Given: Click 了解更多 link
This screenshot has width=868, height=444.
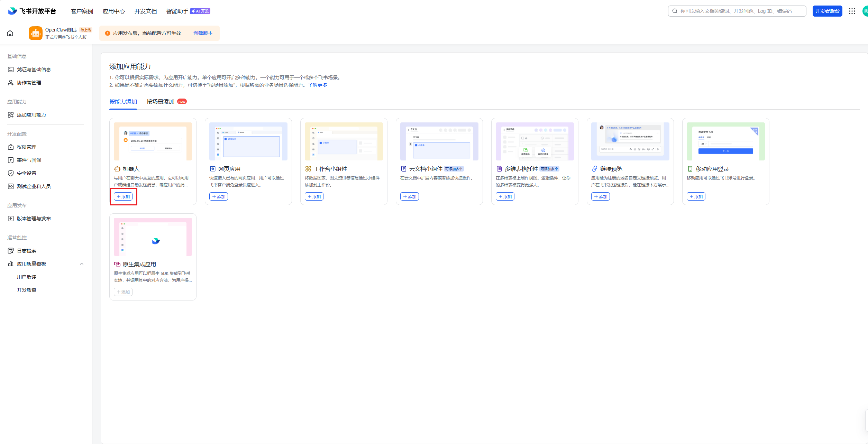Looking at the screenshot, I should [317, 85].
